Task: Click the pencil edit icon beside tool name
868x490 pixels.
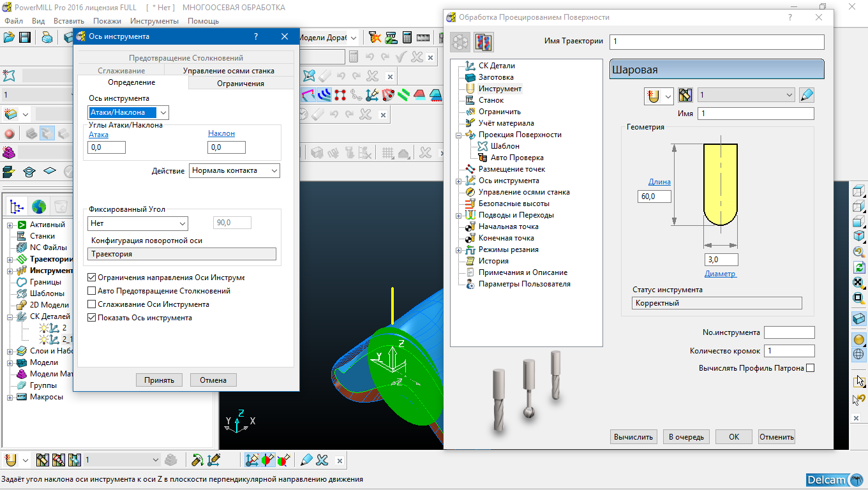Action: pos(807,96)
